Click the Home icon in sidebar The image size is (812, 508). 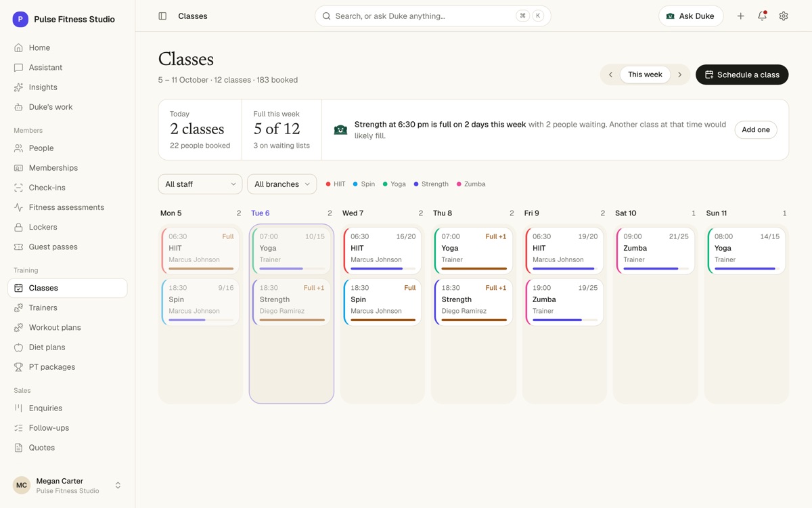click(x=18, y=48)
